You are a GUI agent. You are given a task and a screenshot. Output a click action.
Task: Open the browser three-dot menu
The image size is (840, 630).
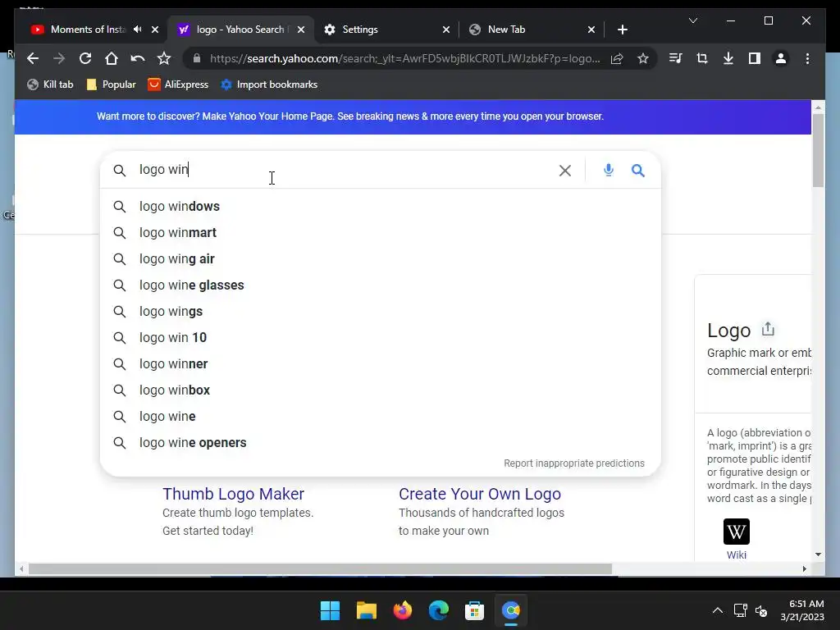[807, 58]
